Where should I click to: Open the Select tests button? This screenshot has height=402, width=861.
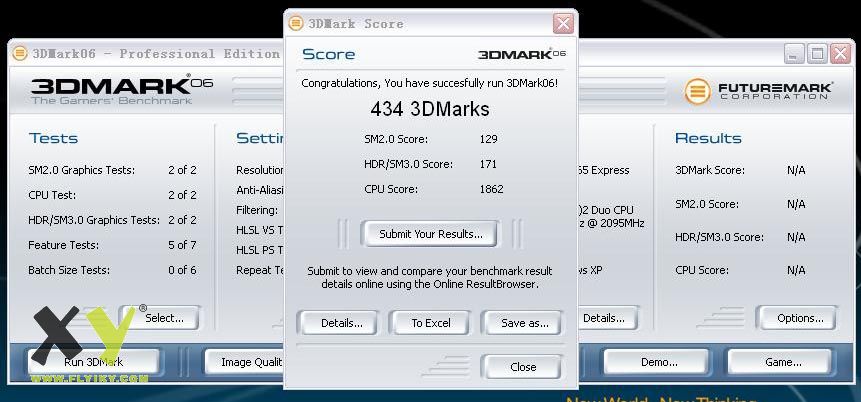point(164,318)
